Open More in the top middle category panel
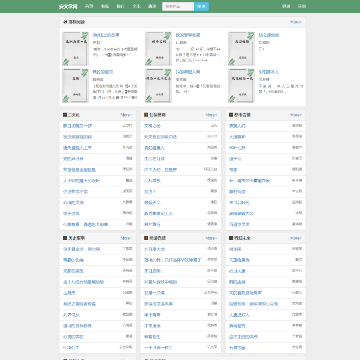This screenshot has height=360, width=360. click(211, 115)
